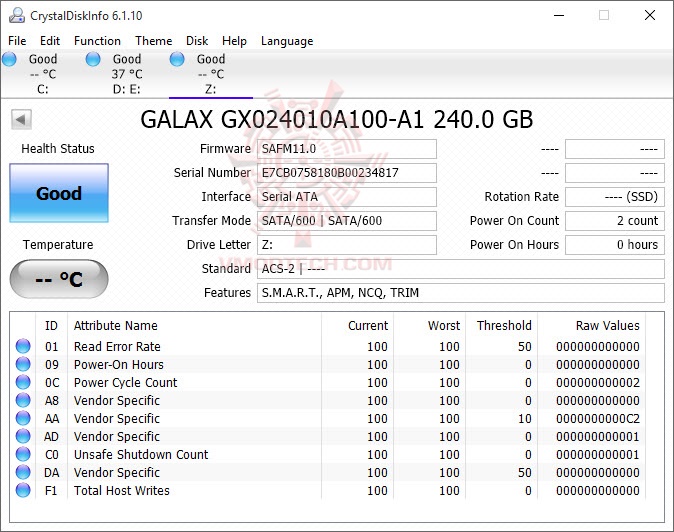The height and width of the screenshot is (532, 674).
Task: Select the C: drive tab
Action: click(x=43, y=74)
